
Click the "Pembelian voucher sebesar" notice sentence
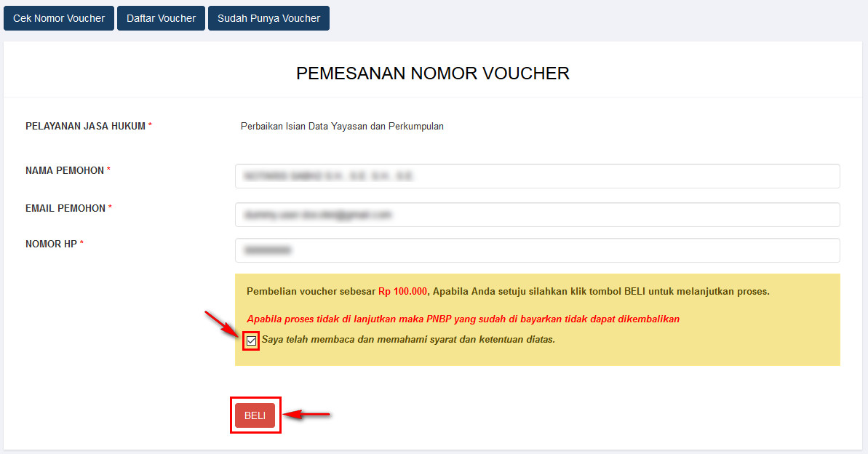pos(508,291)
